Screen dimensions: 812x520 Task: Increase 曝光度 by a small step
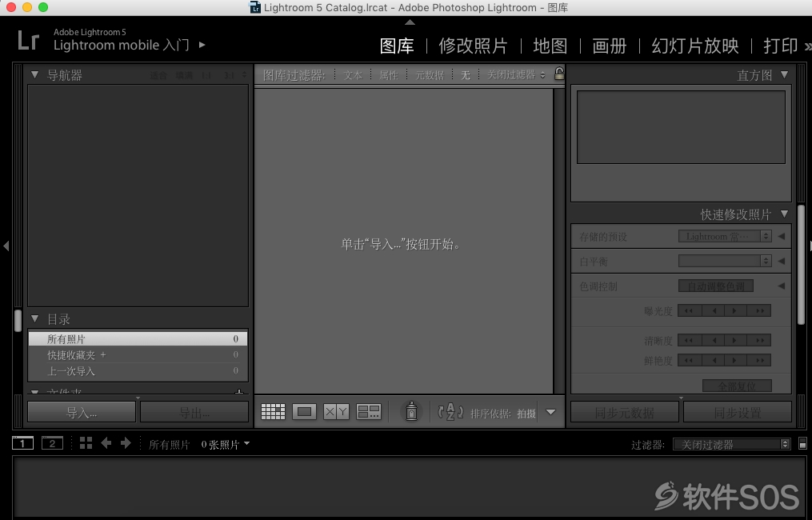pos(736,310)
